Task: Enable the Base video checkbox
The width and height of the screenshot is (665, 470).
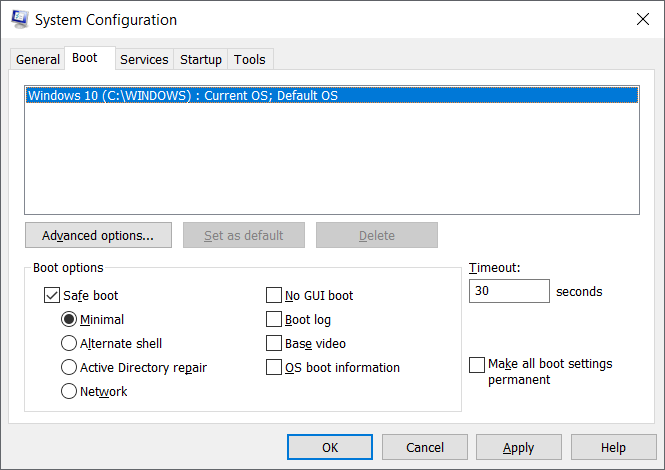Action: point(274,344)
